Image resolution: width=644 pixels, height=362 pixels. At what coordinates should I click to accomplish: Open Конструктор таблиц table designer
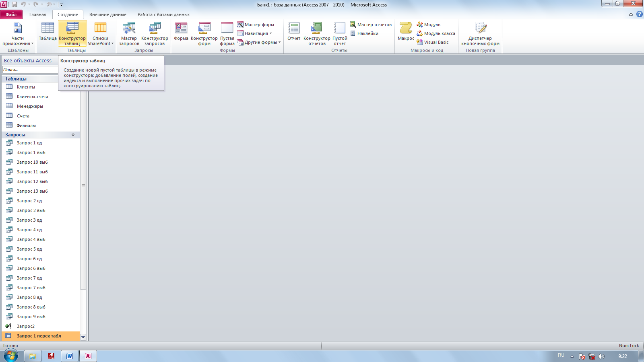pos(72,34)
